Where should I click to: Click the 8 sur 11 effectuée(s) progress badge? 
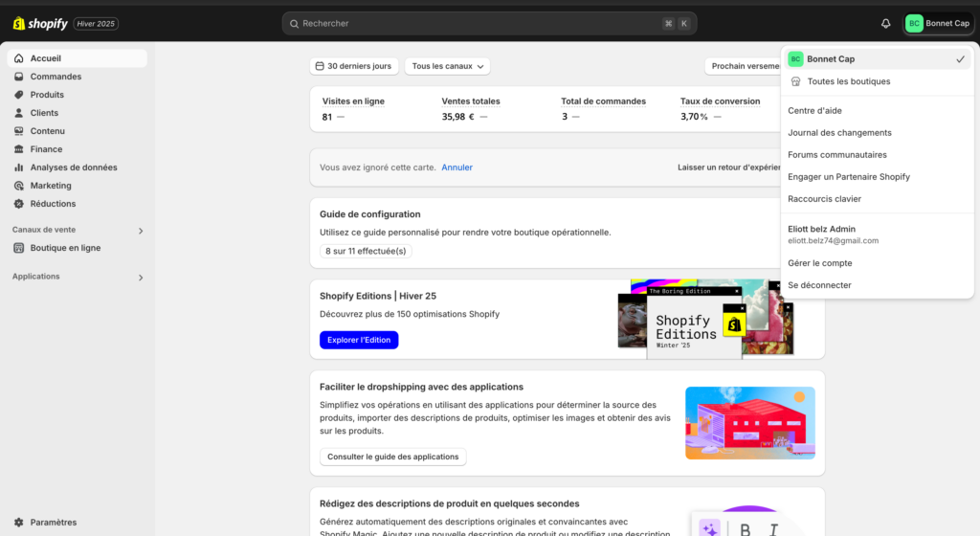click(366, 251)
